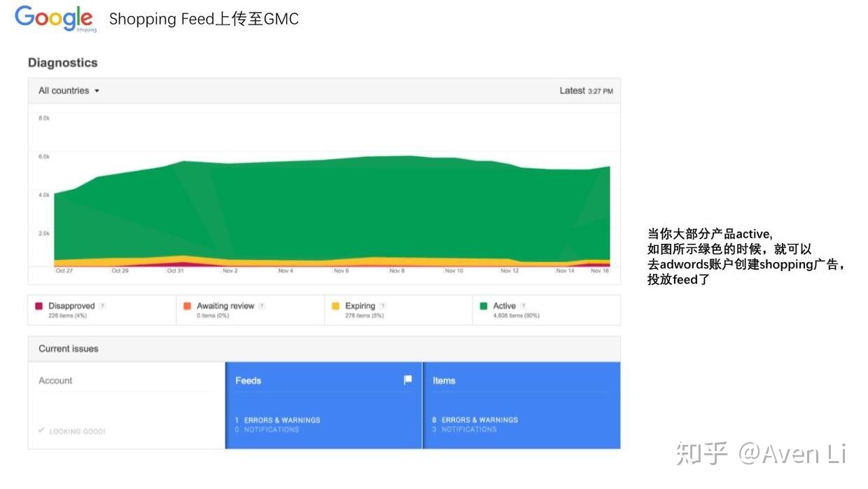Viewport: 868px width, 489px height.
Task: Click the '0 items (0%)' count
Action: [x=213, y=315]
